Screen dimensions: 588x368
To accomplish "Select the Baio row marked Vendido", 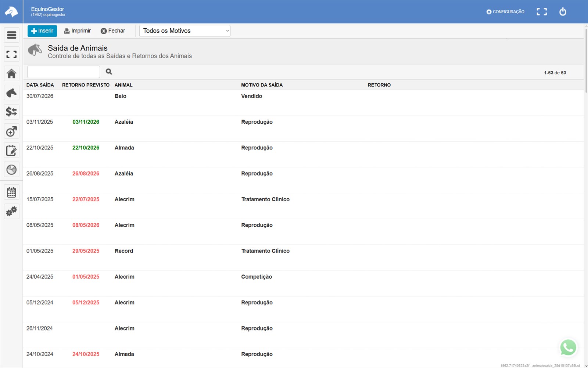I will [304, 103].
